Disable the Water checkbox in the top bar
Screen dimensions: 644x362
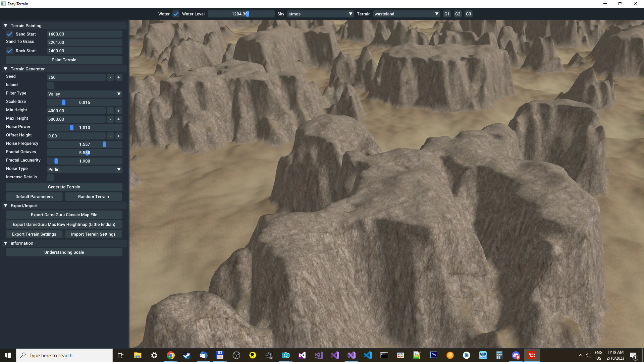point(176,14)
